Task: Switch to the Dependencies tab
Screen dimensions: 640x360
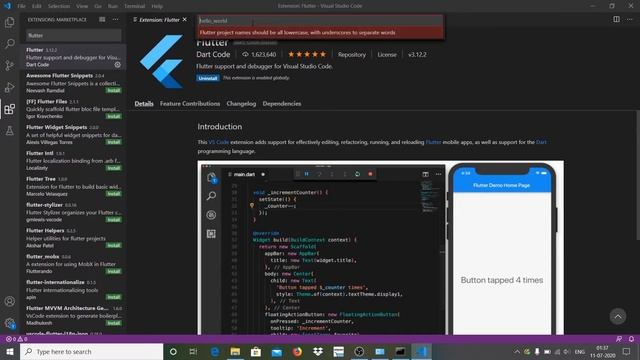Action: click(x=282, y=104)
